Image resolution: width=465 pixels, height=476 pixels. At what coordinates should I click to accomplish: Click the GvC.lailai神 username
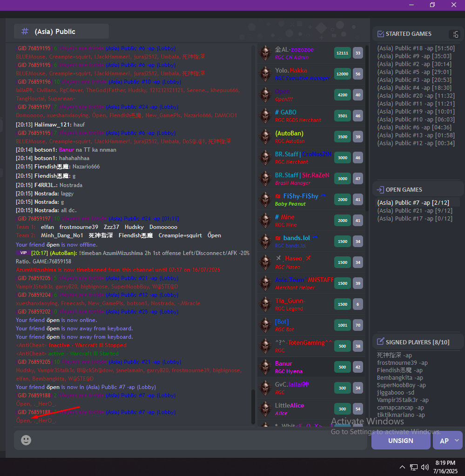pyautogui.click(x=291, y=385)
